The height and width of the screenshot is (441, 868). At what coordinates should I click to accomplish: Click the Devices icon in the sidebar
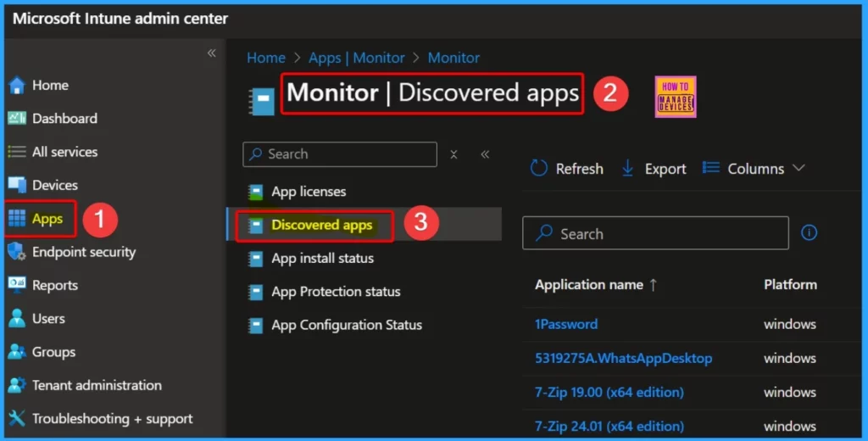click(x=17, y=185)
